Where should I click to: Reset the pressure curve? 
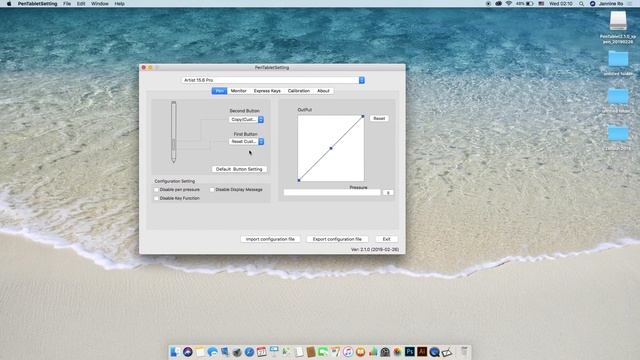379,118
